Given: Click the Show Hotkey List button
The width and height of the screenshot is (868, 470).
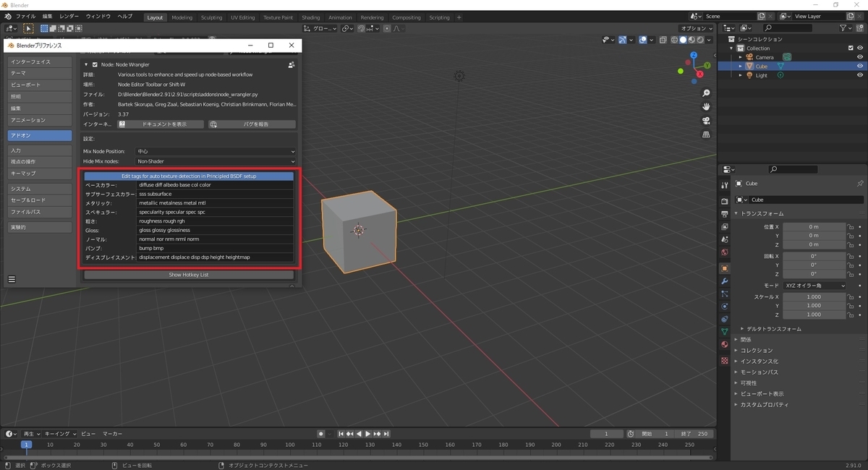Looking at the screenshot, I should 189,275.
